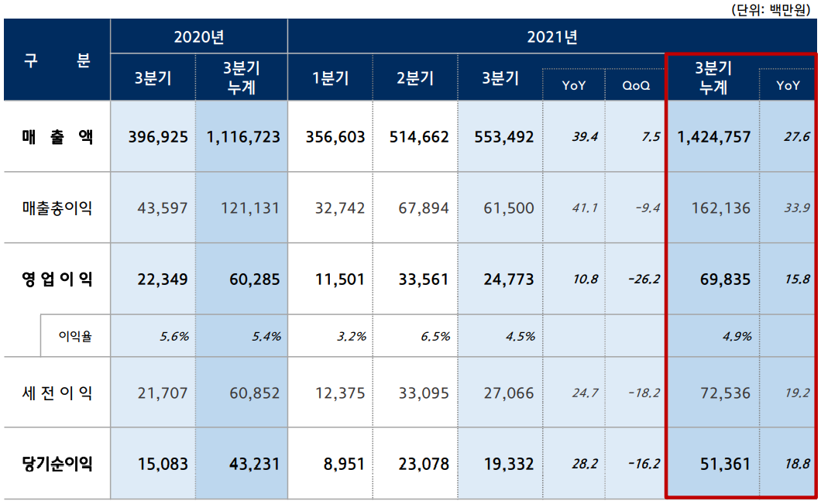
Task: Click the 구분 header cell
Action: click(x=57, y=60)
